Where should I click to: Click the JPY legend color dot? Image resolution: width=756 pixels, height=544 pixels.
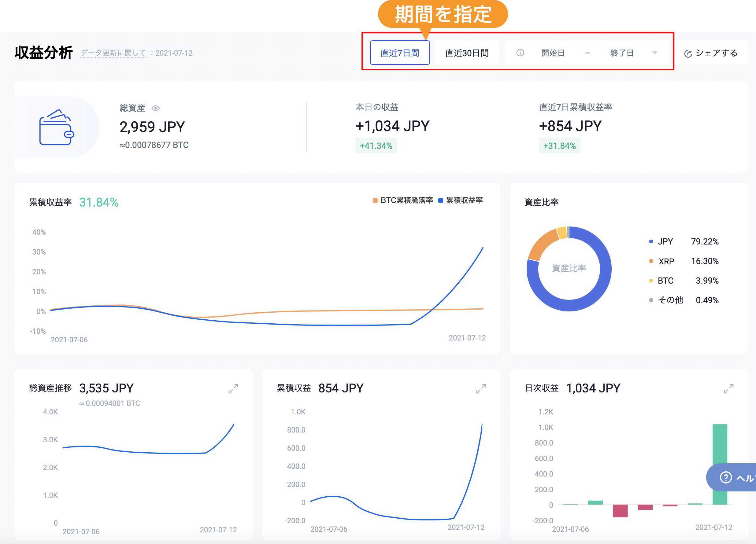(651, 241)
